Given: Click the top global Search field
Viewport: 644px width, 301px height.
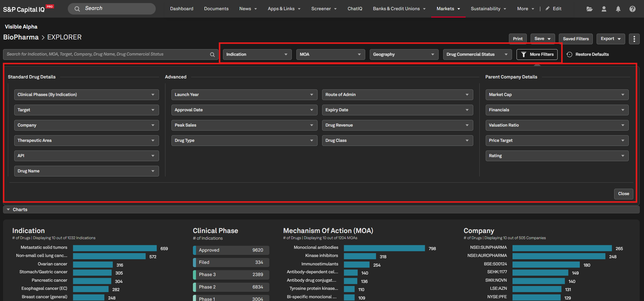Looking at the screenshot, I should pos(112,9).
